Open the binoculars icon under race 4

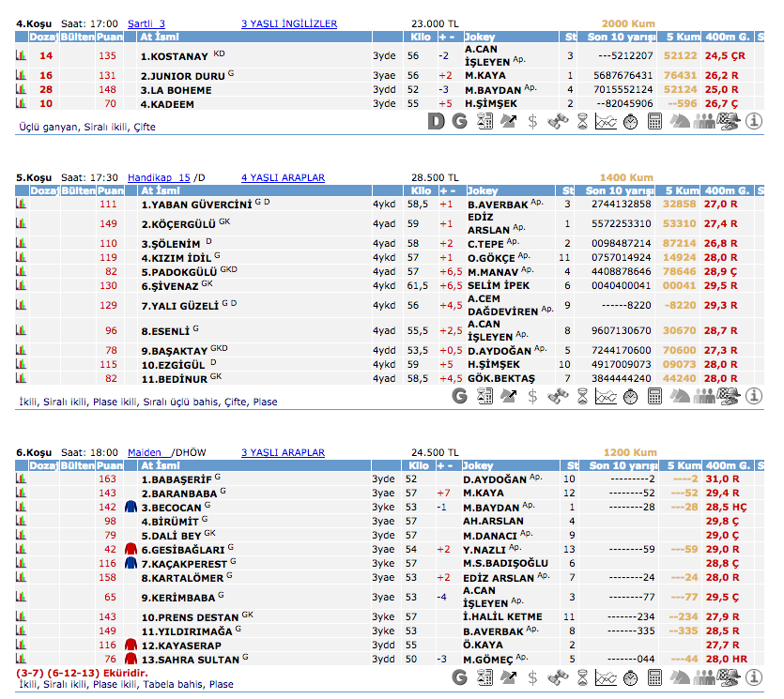point(558,121)
